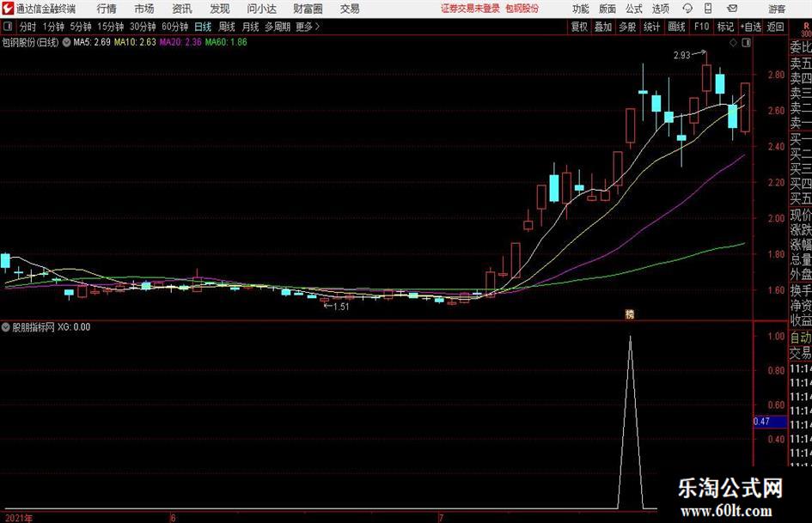Click the red 包钢股份 title link
Image resolution: width=812 pixels, height=523 pixels.
(522, 9)
